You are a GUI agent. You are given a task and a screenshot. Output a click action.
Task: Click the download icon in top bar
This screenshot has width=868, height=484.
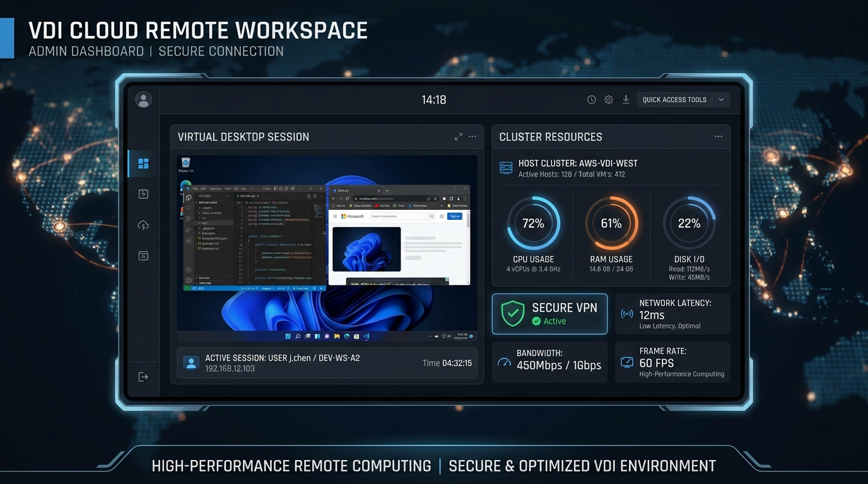626,100
